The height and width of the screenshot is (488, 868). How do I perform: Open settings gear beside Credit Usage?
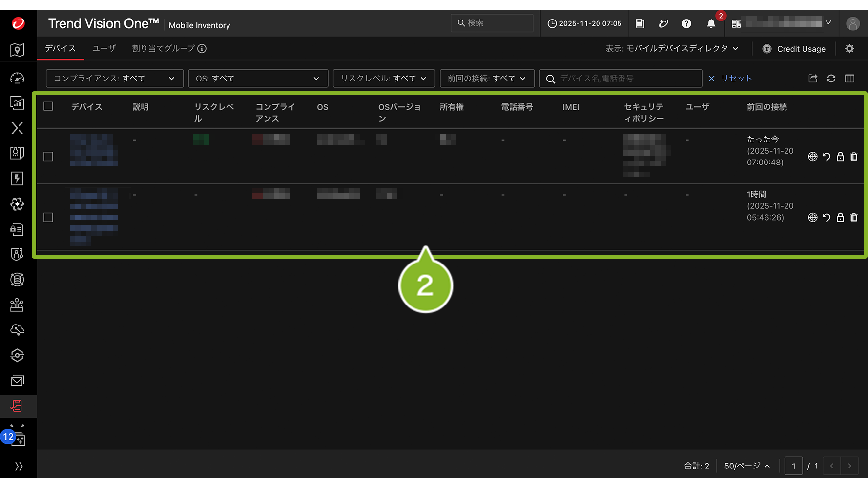point(849,49)
